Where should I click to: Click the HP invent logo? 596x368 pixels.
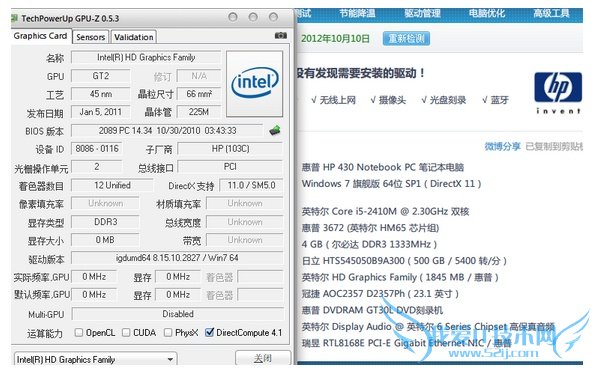click(x=558, y=93)
